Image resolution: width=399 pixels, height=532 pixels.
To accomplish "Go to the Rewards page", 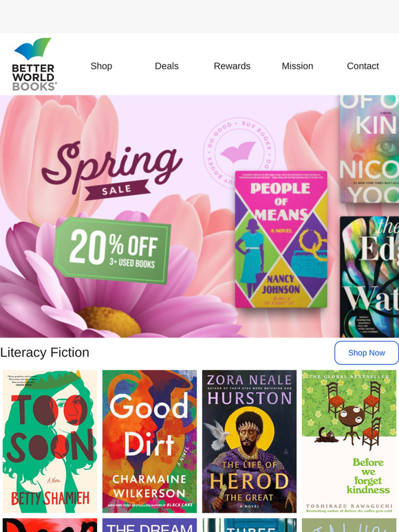I will [232, 66].
